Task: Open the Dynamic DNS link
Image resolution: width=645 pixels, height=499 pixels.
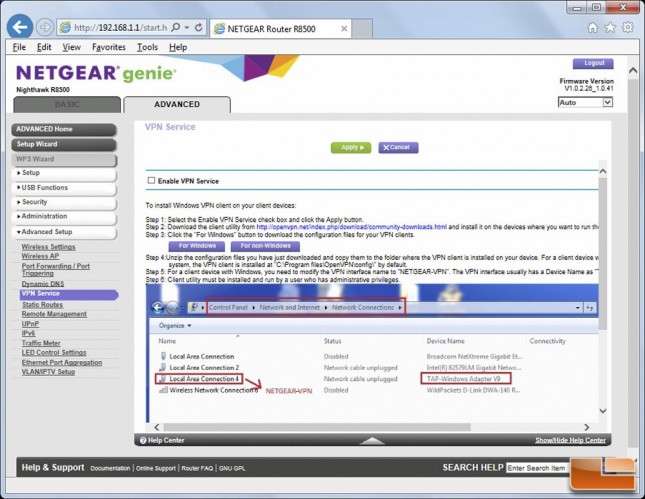Action: point(43,284)
